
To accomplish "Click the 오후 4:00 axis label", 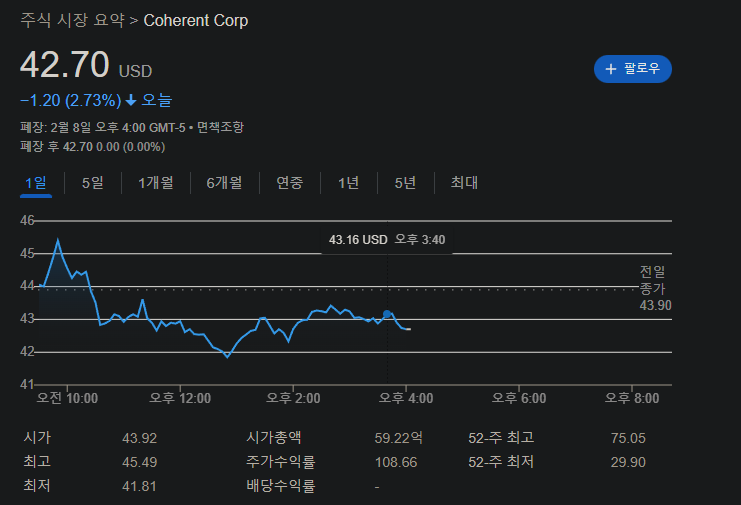I will coord(406,398).
